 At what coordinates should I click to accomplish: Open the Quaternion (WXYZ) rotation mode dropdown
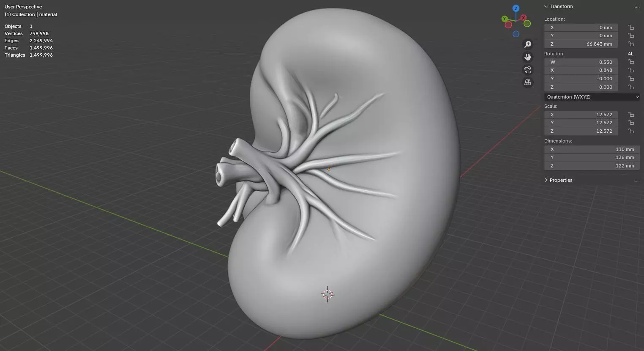(592, 97)
